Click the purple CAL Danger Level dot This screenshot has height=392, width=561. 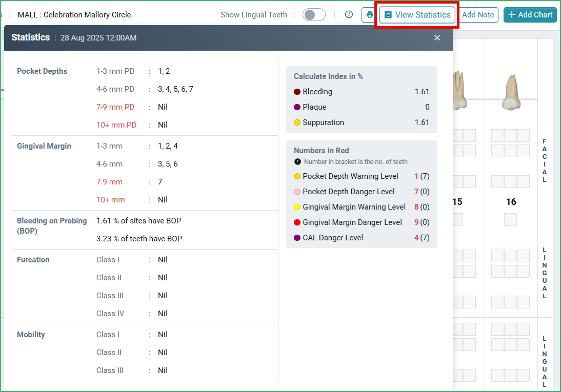pyautogui.click(x=298, y=238)
